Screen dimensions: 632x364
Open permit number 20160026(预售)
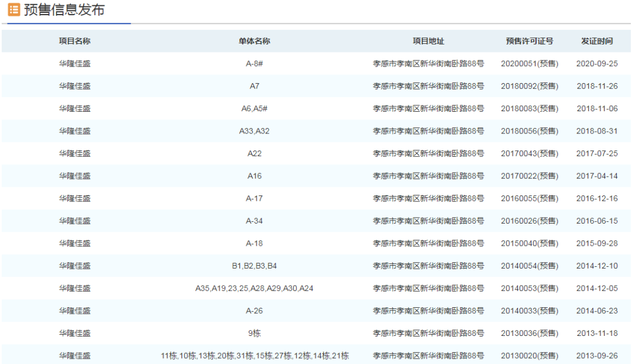tap(529, 221)
